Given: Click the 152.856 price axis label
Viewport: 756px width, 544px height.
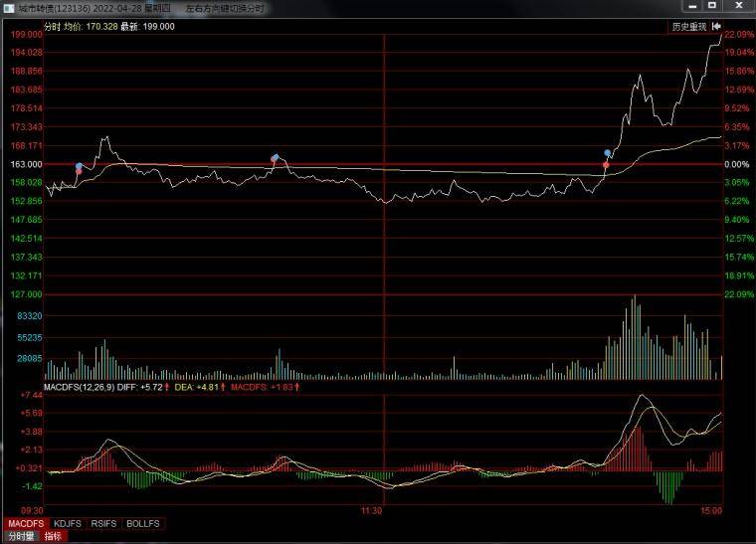Looking at the screenshot, I should point(26,201).
